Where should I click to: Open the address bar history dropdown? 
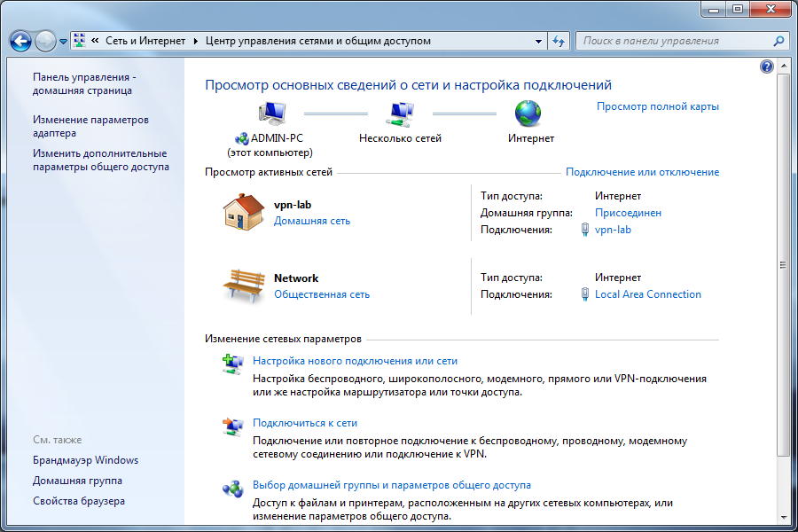click(538, 41)
